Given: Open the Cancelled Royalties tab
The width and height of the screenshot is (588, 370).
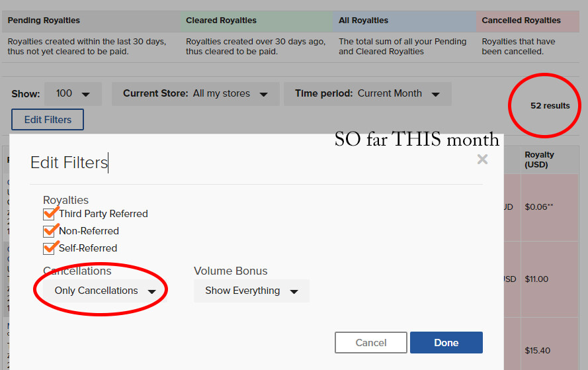Looking at the screenshot, I should point(528,21).
